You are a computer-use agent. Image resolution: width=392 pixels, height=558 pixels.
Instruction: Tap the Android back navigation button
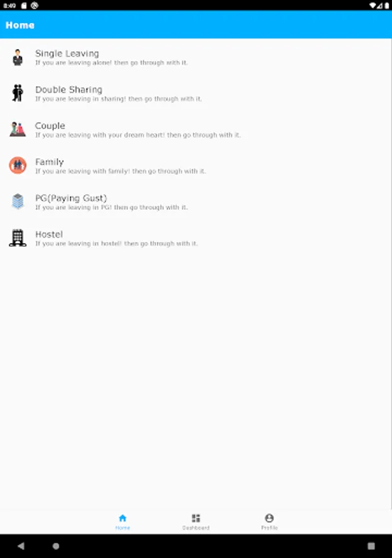[21, 546]
